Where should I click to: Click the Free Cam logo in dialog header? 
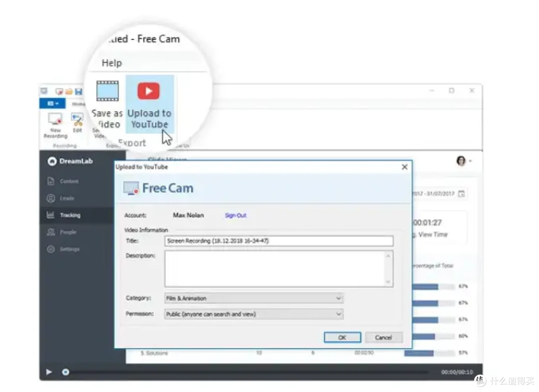pyautogui.click(x=159, y=188)
